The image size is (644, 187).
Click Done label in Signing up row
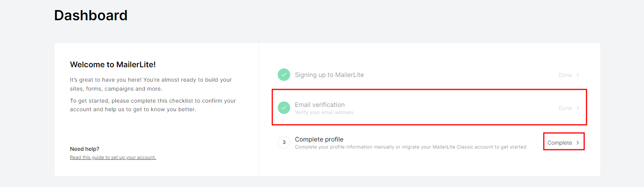565,75
